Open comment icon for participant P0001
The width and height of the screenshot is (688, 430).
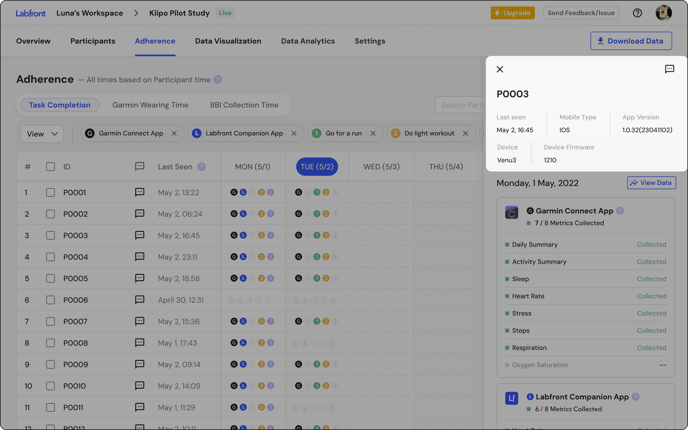pos(140,192)
